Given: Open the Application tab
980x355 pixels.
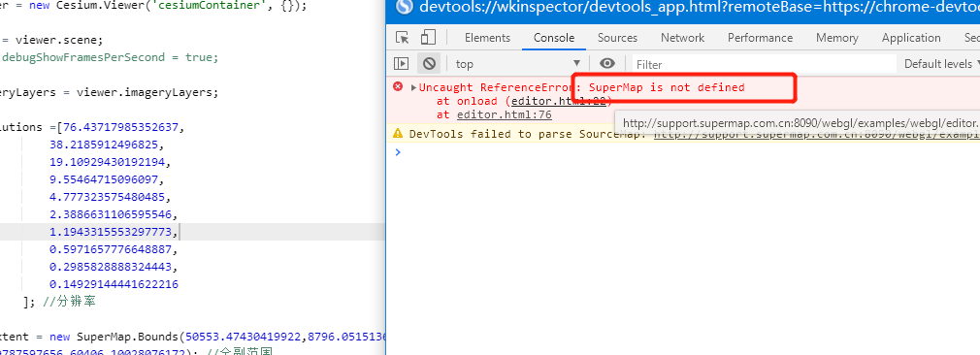Looking at the screenshot, I should (911, 38).
